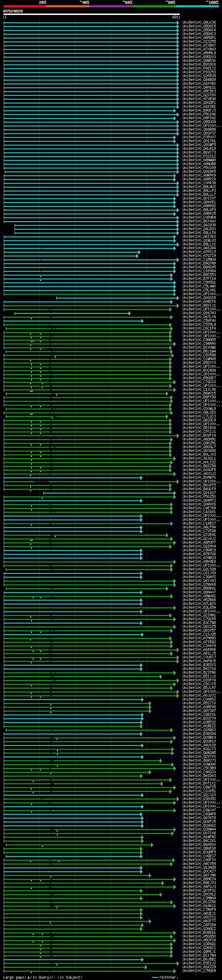This screenshot has width=222, height=980.
Task: Click hit name UniRef100_A1KYB1
Action: (199, 107)
